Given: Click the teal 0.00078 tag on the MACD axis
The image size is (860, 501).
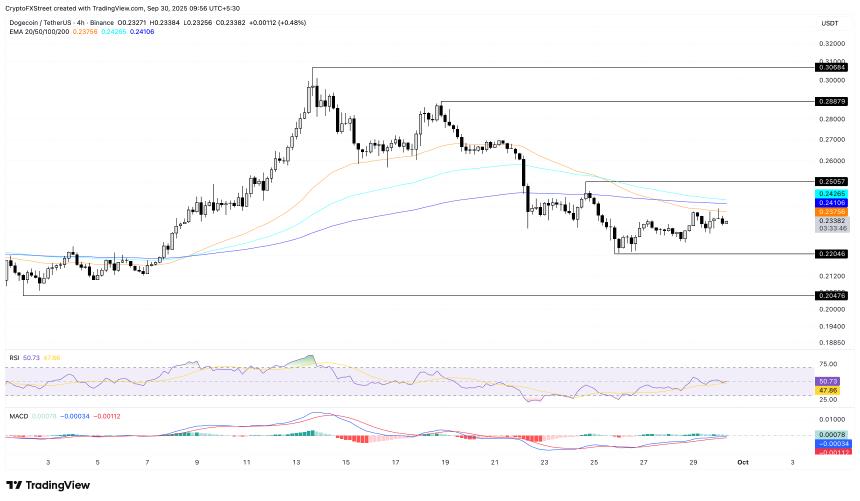Looking at the screenshot, I should (833, 435).
